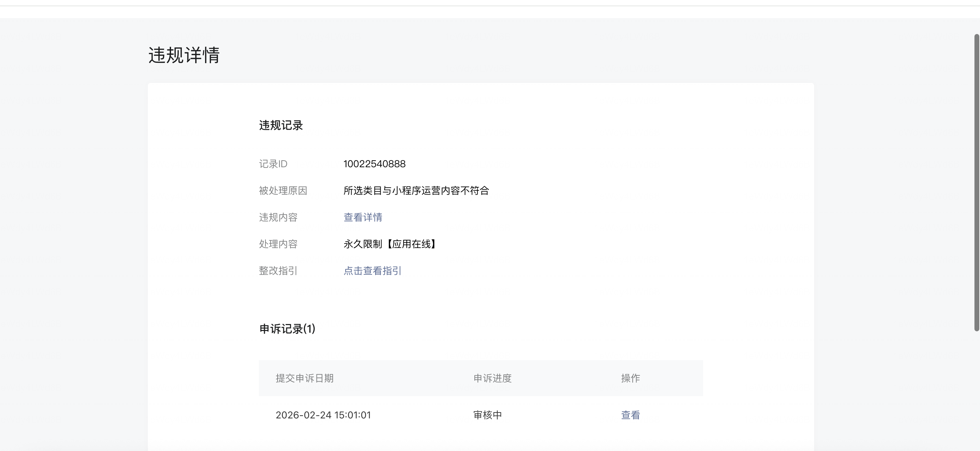Click the reason text 所选类目与小程序运营内容不符合
This screenshot has height=451, width=980.
tap(416, 190)
